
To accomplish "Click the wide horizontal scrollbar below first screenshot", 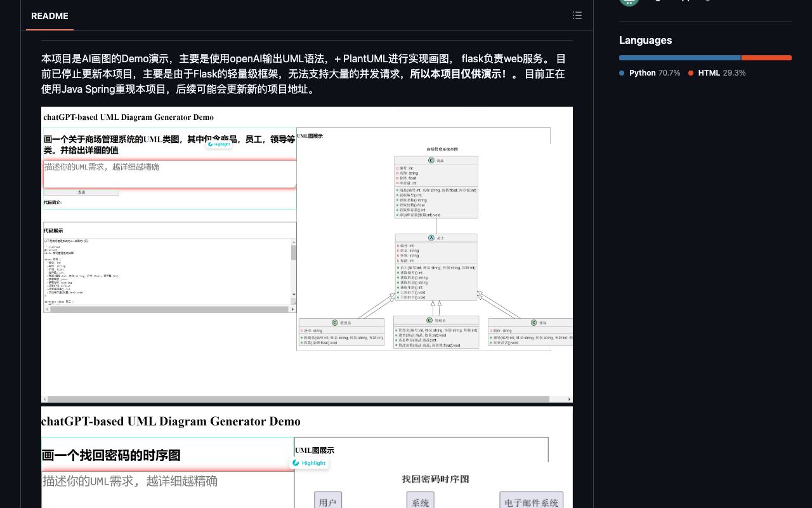I will pos(307,399).
